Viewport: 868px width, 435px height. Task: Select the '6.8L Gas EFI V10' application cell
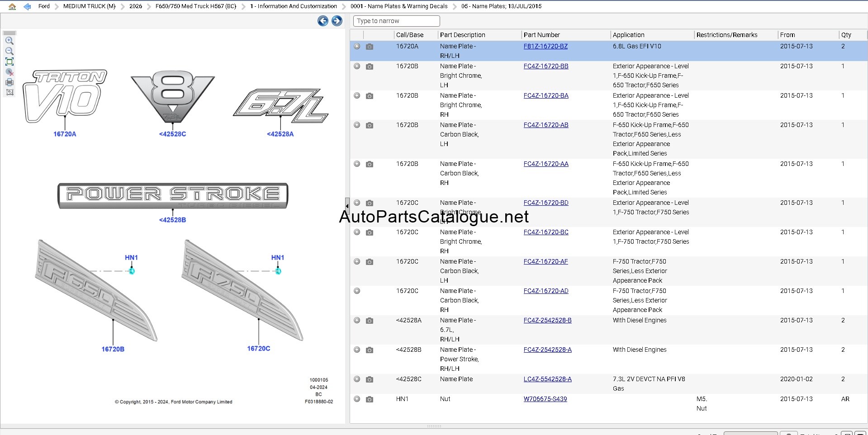point(637,46)
